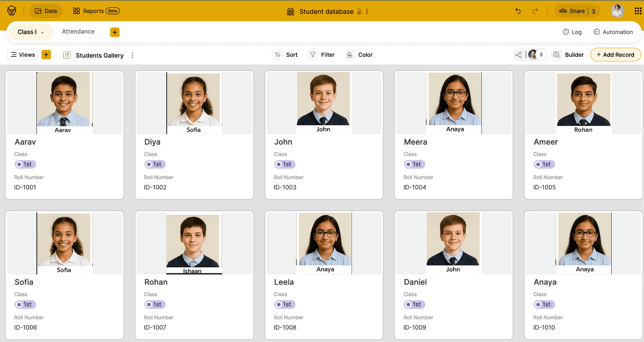This screenshot has width=644, height=342.
Task: Click the Students Gallery view name
Action: pos(100,55)
